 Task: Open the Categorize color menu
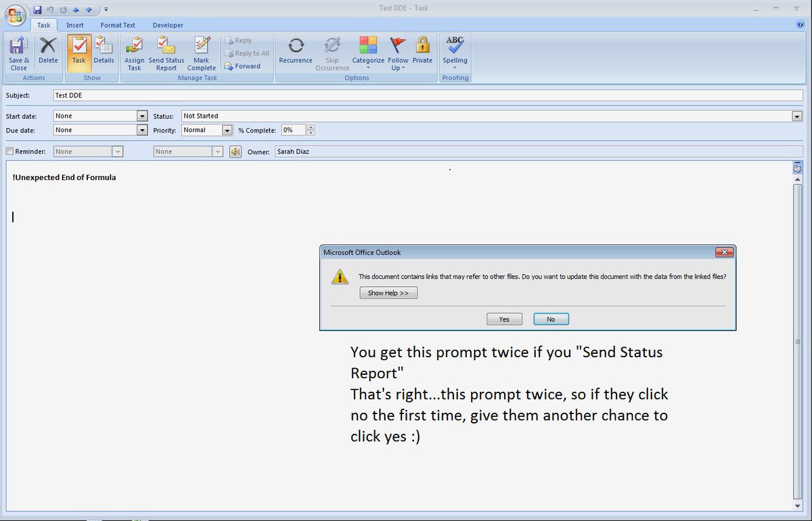point(368,53)
